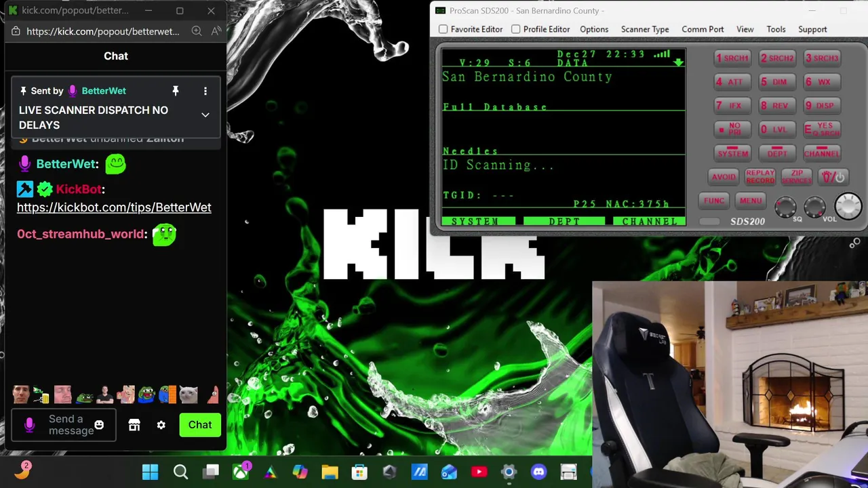Click the SYSTEM key on the keypad
The height and width of the screenshot is (488, 868).
[732, 153]
